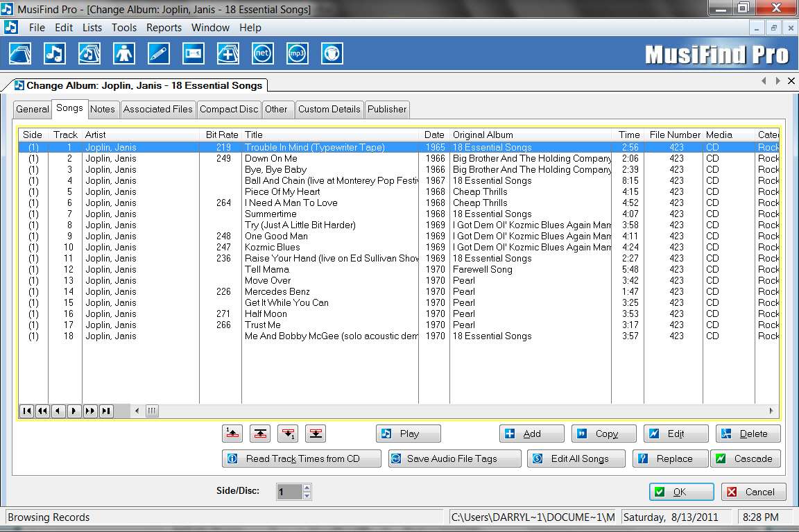Click the net toolbar icon
This screenshot has width=799, height=532.
(x=262, y=53)
